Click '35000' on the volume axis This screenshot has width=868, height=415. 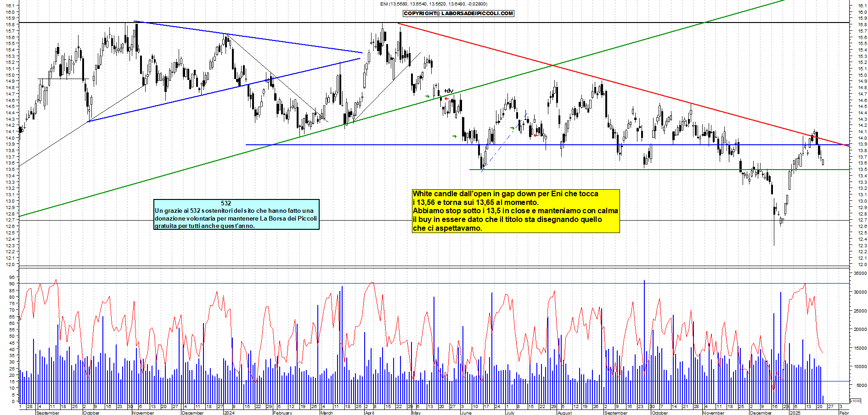(860, 273)
